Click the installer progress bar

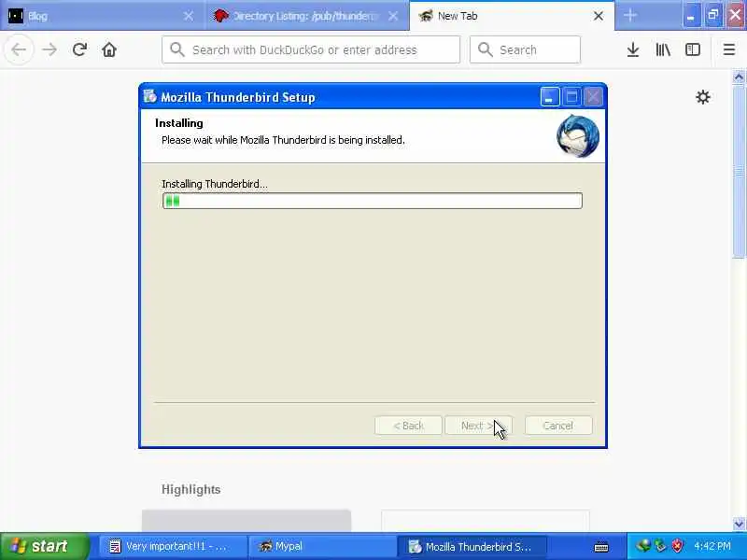point(373,201)
